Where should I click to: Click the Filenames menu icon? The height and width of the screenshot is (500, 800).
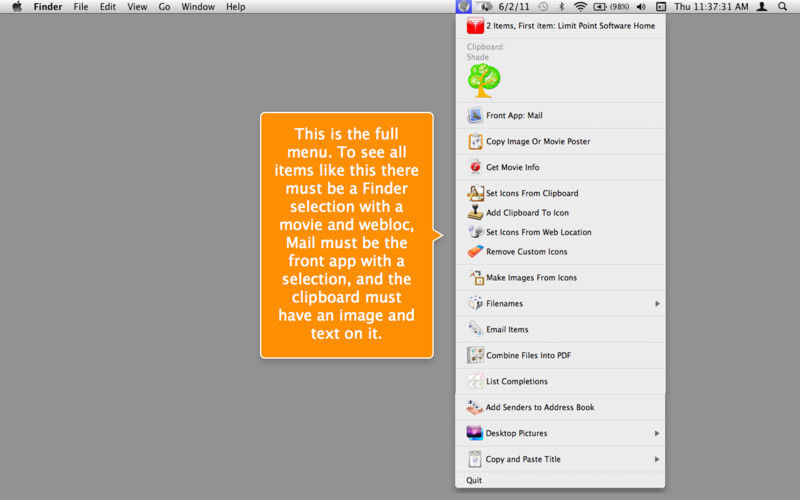click(x=475, y=303)
